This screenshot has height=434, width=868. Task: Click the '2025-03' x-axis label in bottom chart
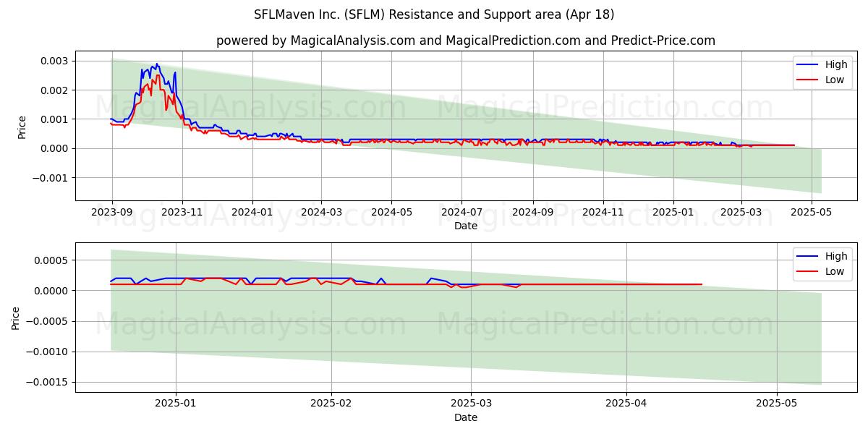point(472,404)
